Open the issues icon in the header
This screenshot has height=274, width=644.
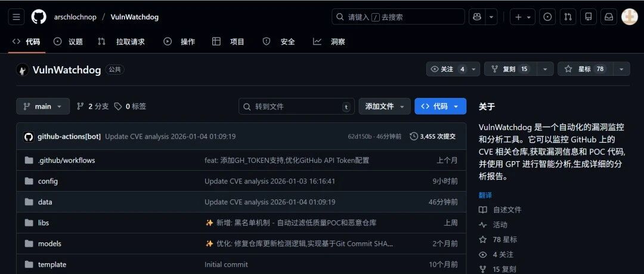[x=547, y=17]
